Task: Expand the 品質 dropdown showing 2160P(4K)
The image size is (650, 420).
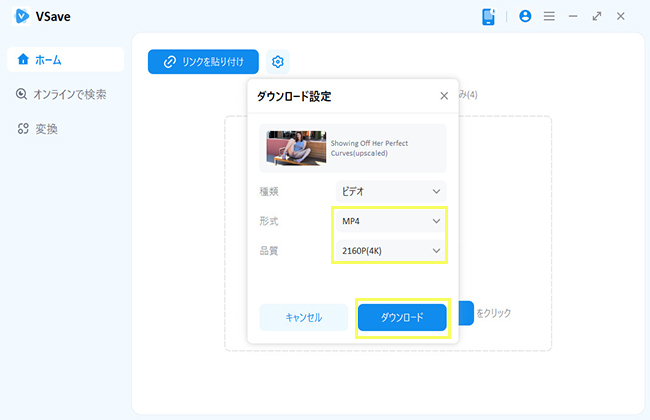Action: pyautogui.click(x=390, y=250)
